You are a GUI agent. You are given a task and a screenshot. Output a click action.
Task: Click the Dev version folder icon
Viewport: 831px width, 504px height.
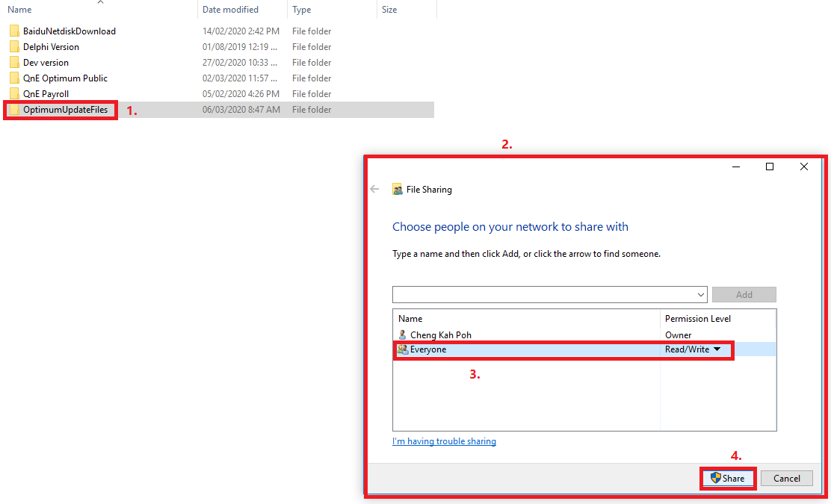coord(14,63)
